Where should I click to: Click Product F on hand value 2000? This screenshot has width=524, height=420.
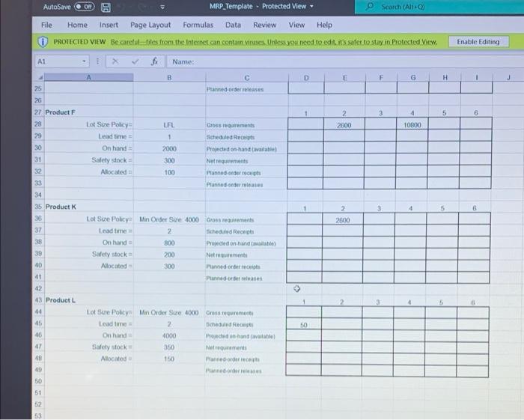(169, 149)
